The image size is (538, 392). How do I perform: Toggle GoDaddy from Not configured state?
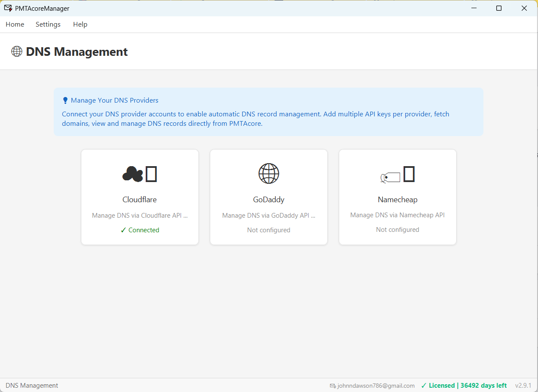pos(269,230)
